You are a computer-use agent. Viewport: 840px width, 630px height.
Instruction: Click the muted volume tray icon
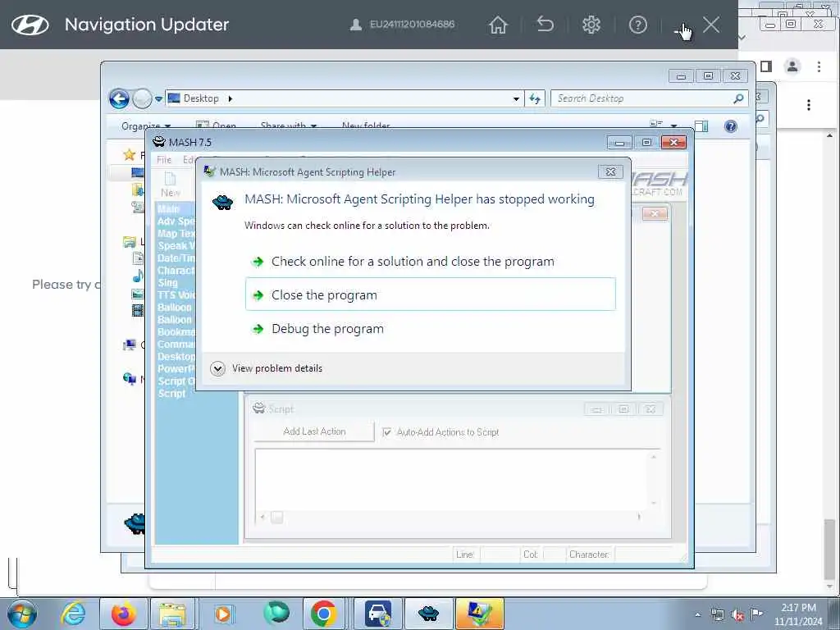coord(737,614)
